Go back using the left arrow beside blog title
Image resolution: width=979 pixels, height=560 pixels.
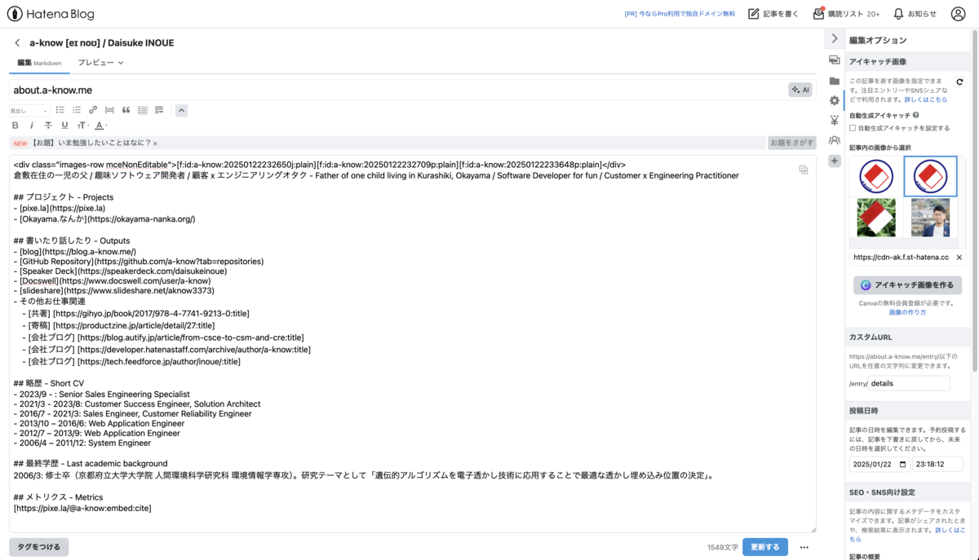coord(17,42)
